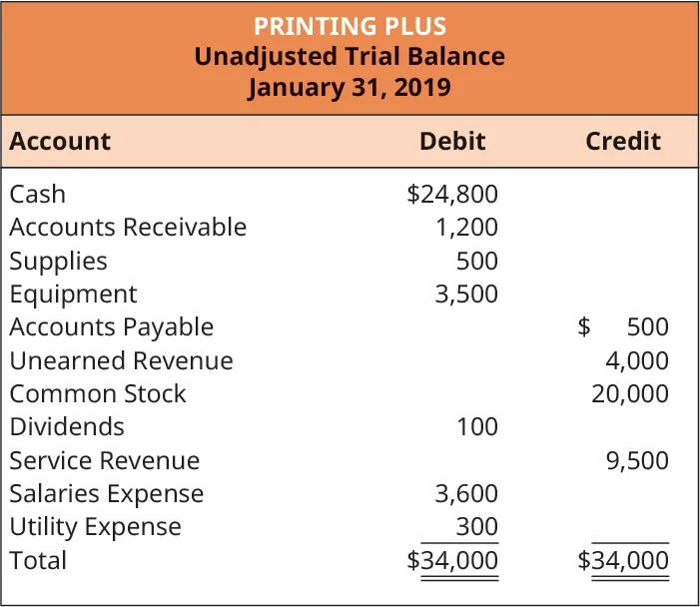Screen dimensions: 700x607
Task: Click the Dividends debit value 100
Action: click(477, 426)
